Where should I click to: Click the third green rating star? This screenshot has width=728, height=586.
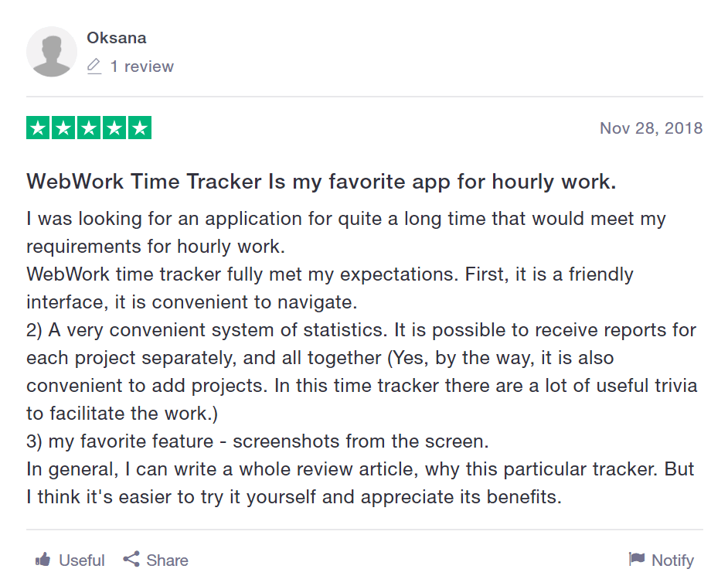[89, 128]
